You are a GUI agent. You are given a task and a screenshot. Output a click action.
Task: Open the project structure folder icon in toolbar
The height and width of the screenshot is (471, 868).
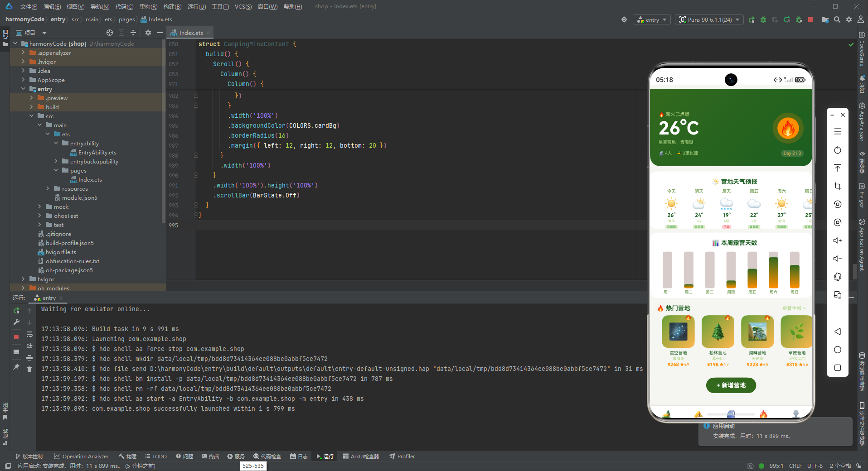click(x=825, y=19)
